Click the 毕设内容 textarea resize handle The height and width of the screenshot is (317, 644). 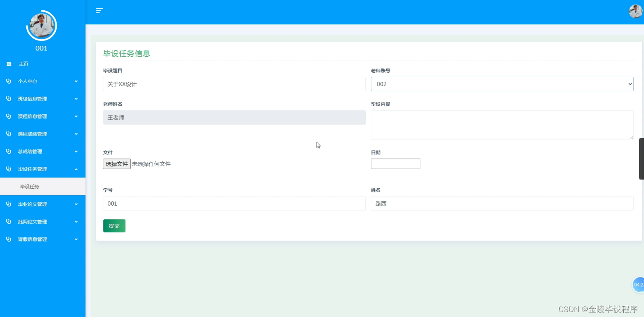[x=631, y=137]
